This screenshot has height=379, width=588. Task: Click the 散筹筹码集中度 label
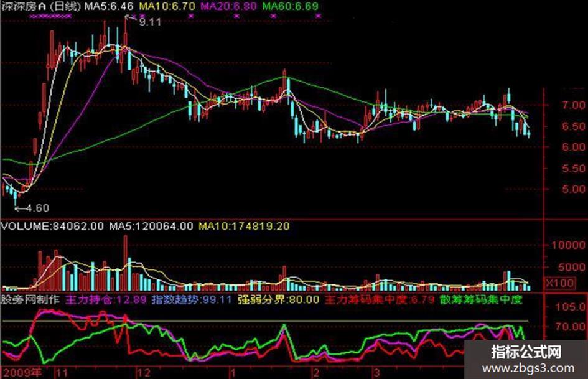tap(481, 300)
